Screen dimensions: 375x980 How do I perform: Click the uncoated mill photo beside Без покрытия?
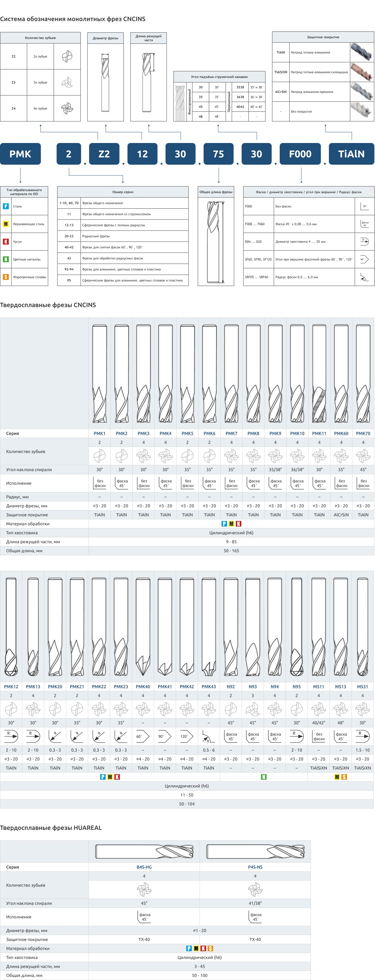[362, 111]
